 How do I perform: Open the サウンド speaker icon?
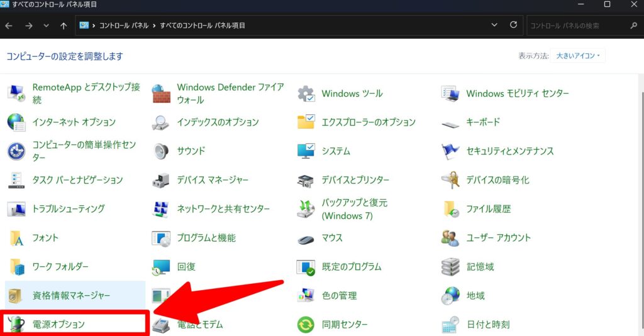[161, 151]
